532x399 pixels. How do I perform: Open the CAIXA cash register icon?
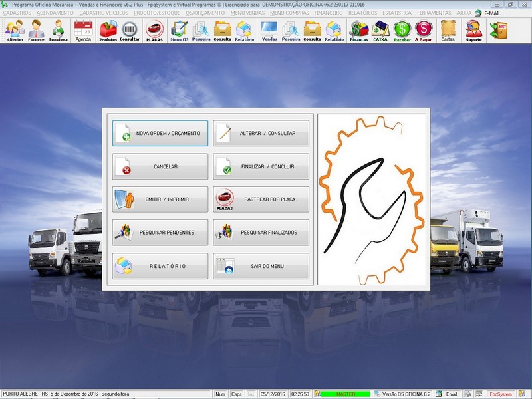click(380, 31)
